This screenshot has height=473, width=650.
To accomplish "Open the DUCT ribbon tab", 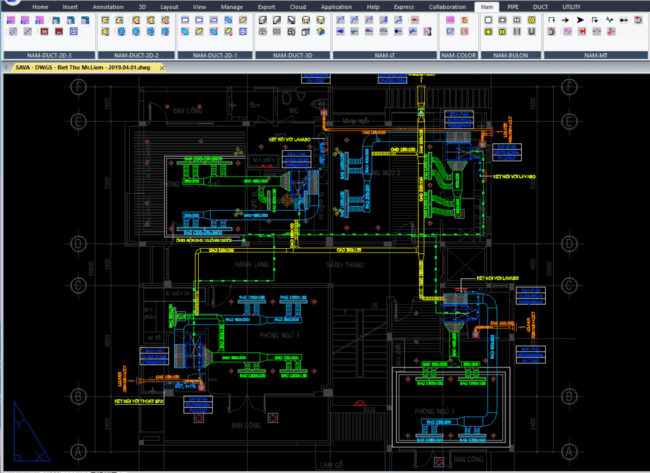I will [540, 7].
